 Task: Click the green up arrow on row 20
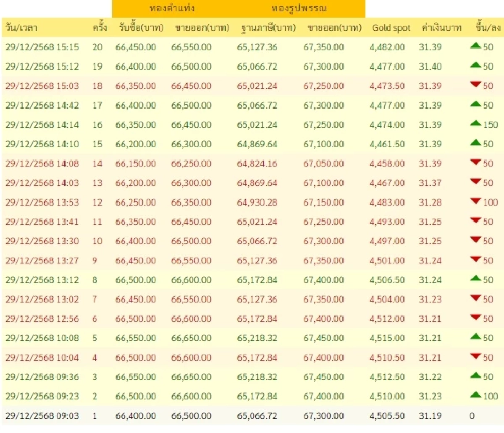pos(476,47)
